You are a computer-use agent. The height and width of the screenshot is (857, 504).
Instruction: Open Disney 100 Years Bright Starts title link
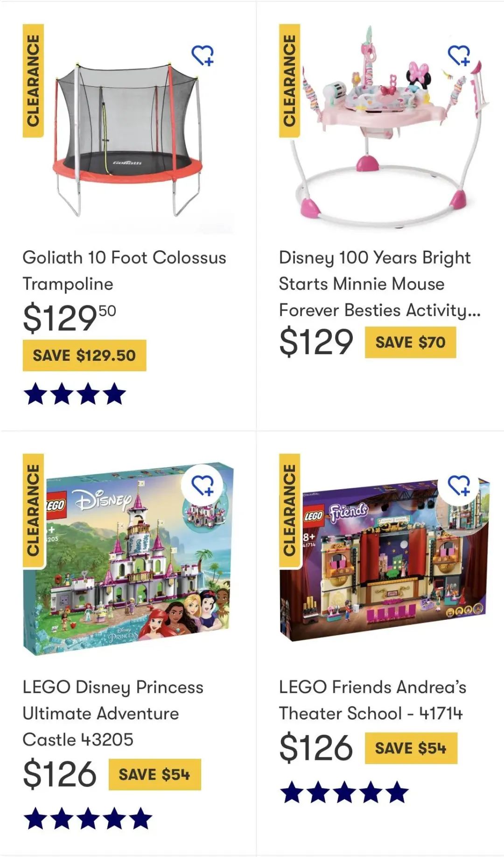(379, 284)
